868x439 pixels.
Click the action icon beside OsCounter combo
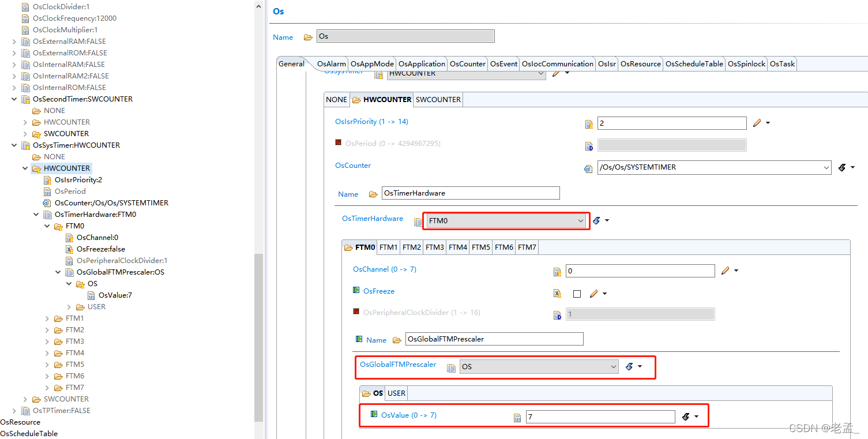842,167
